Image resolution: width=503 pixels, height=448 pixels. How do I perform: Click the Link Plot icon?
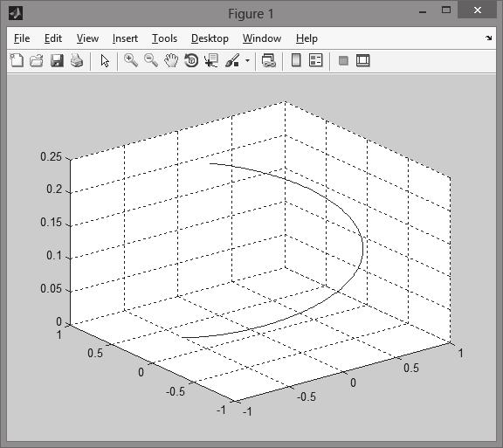point(268,60)
